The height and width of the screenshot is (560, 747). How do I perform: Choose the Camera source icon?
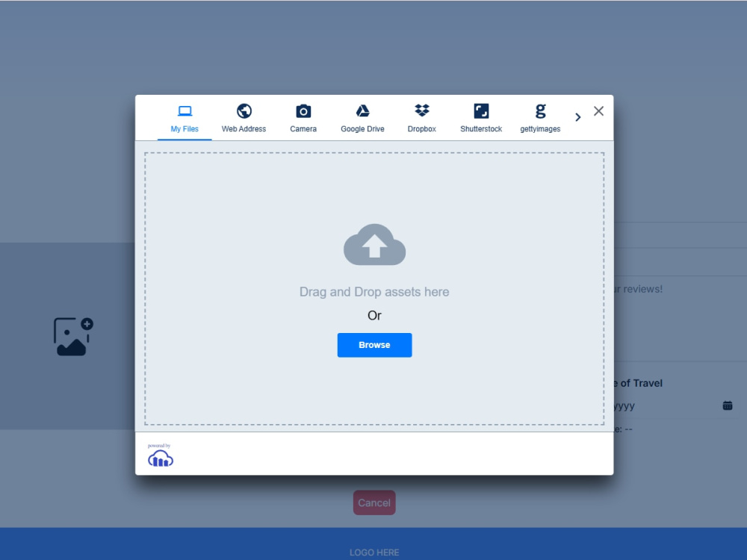[303, 111]
